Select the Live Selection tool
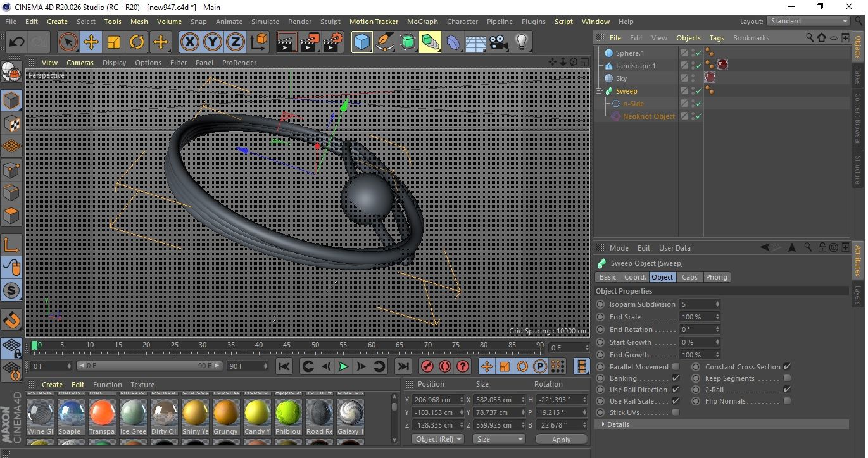This screenshot has width=868, height=458. click(68, 42)
